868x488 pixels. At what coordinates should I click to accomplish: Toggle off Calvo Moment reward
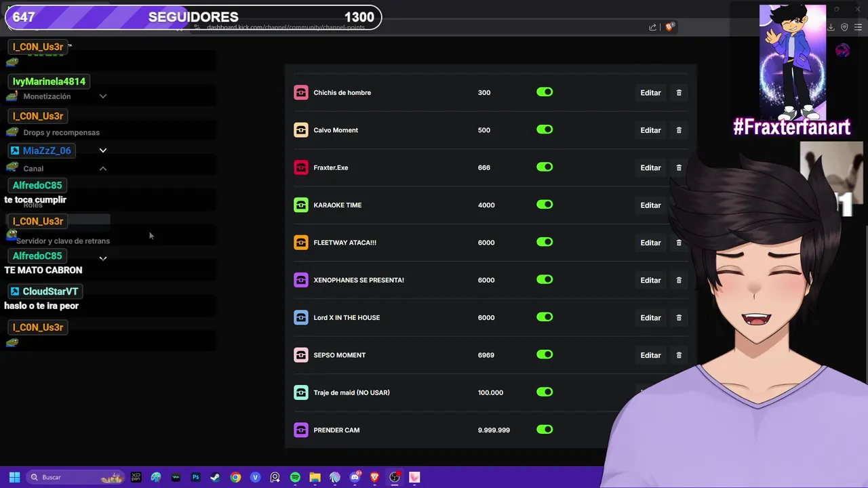pos(545,129)
